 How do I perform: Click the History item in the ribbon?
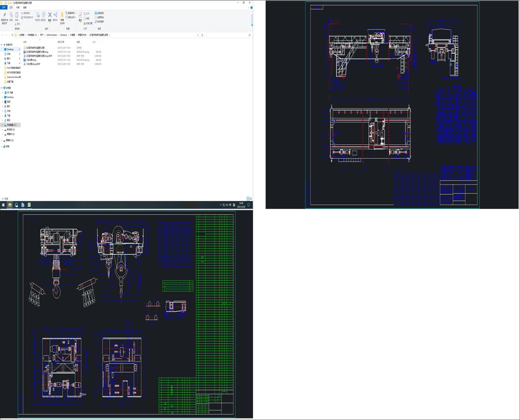[x=88, y=23]
